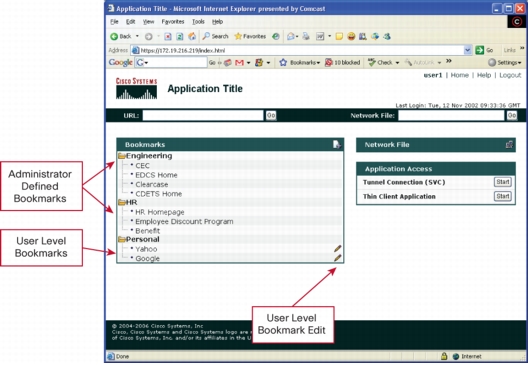Image resolution: width=529 pixels, height=365 pixels.
Task: Open the Yahoo personal bookmark
Action: pos(146,249)
